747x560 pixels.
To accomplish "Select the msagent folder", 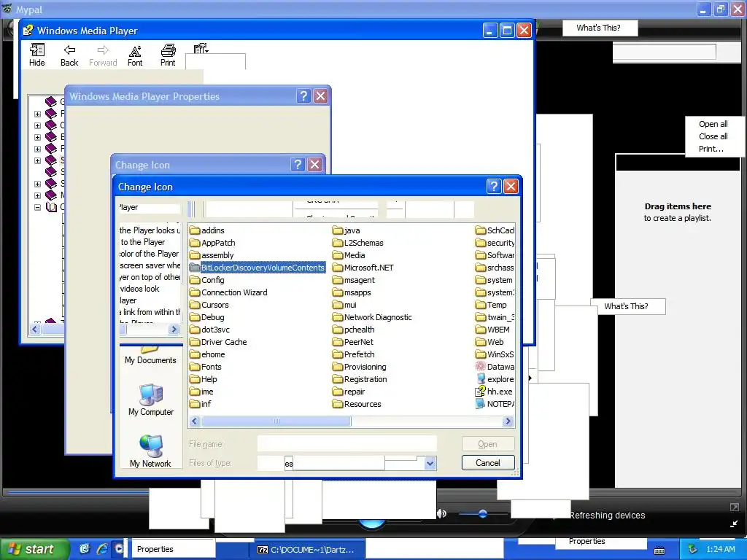I will point(354,280).
